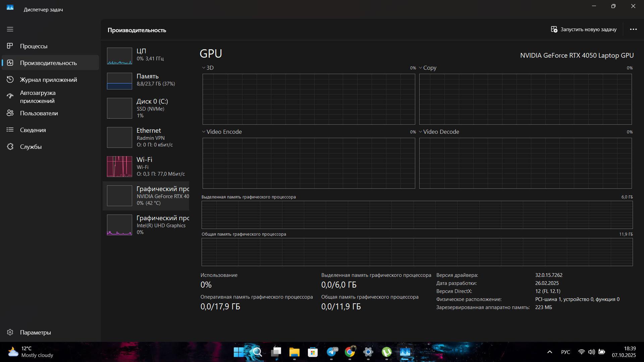
Task: Select the Memory performance item
Action: 146,80
